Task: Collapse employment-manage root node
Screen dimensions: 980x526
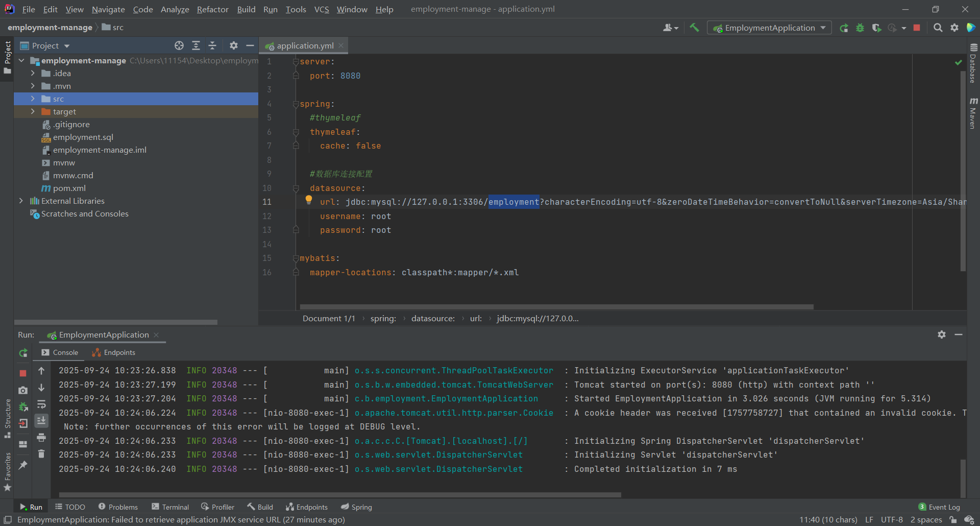Action: click(x=21, y=60)
